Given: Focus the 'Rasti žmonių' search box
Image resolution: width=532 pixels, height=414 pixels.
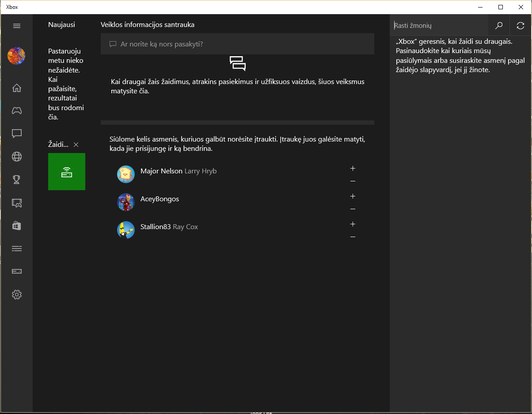Looking at the screenshot, I should pyautogui.click(x=439, y=26).
